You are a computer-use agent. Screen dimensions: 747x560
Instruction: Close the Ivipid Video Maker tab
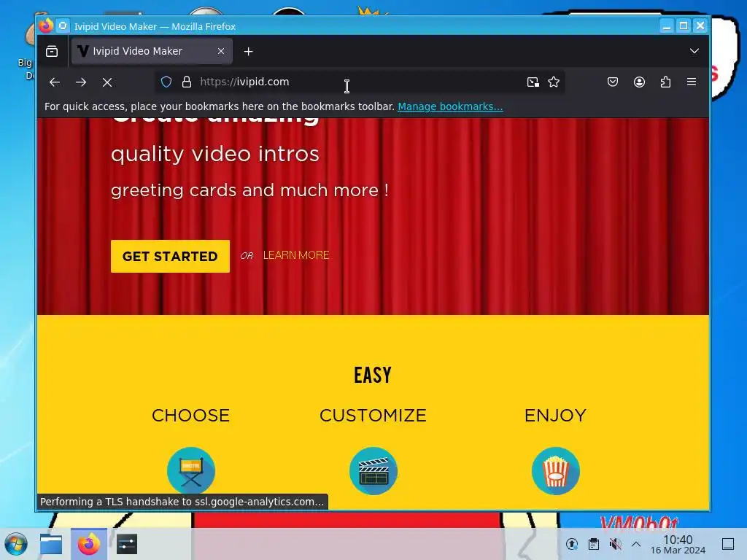[221, 51]
